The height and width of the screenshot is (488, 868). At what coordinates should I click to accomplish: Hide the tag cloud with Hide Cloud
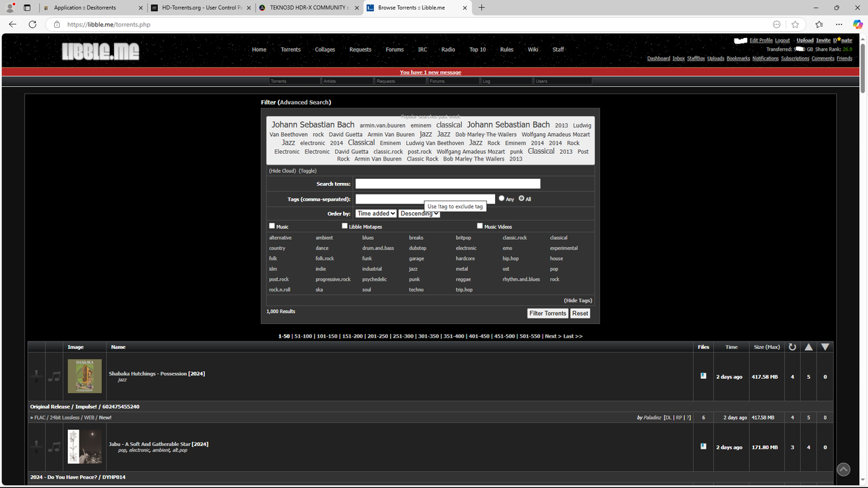pyautogui.click(x=283, y=171)
